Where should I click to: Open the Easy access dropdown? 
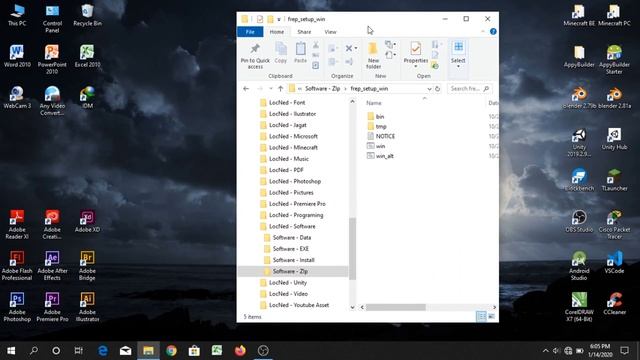(391, 54)
